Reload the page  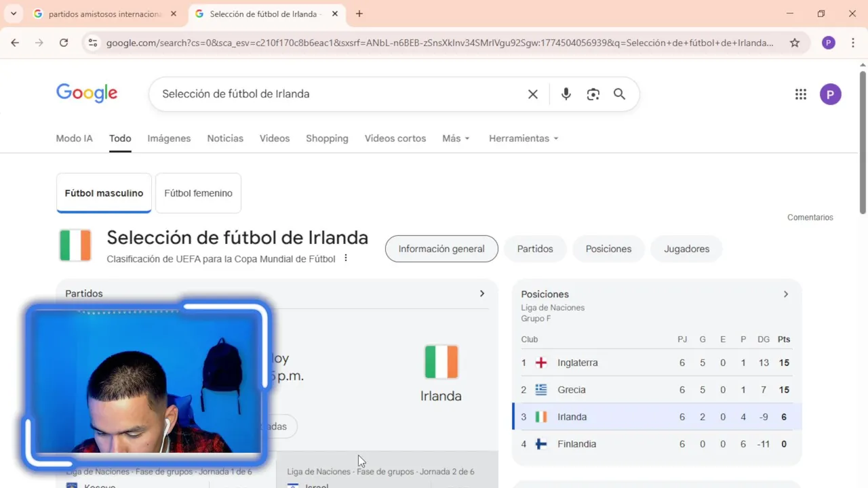coord(64,43)
